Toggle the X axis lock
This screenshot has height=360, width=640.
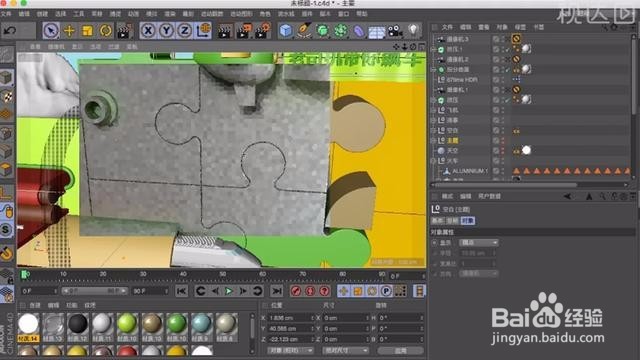148,31
